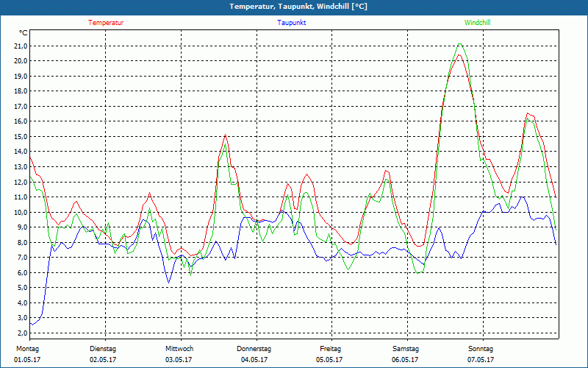Click the °C unit label

tap(23, 33)
